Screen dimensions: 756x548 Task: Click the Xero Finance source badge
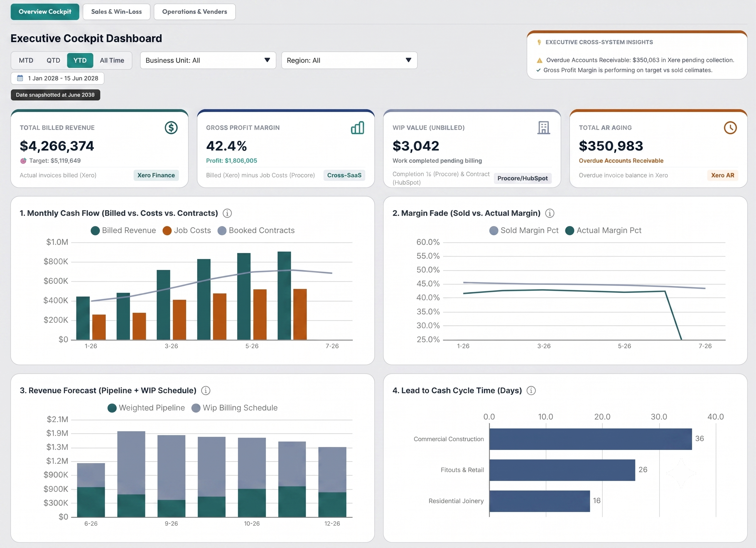pos(156,175)
